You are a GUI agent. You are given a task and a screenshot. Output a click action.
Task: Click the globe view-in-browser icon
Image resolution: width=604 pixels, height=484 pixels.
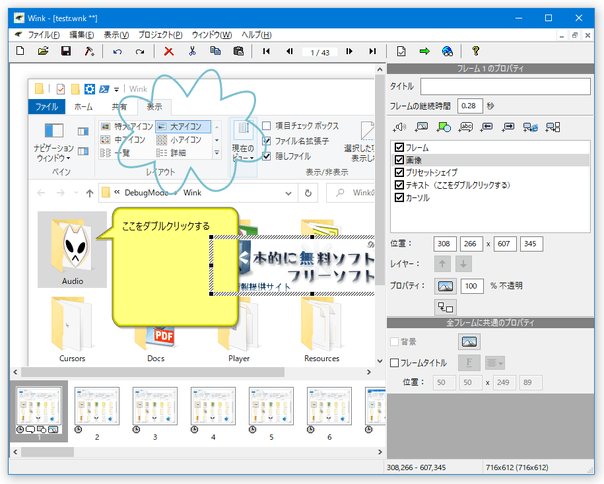447,51
